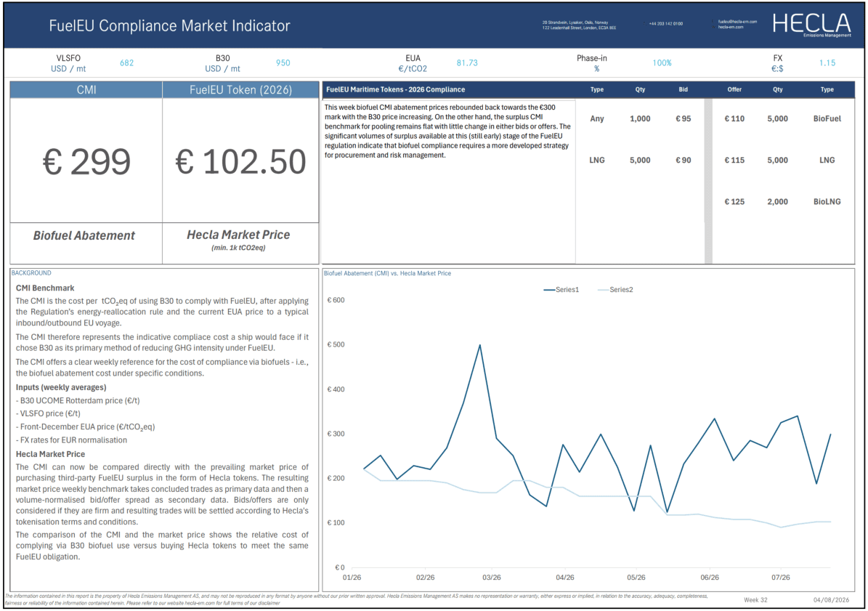The width and height of the screenshot is (868, 611).
Task: Click the token price € 102.50
Action: point(241,161)
